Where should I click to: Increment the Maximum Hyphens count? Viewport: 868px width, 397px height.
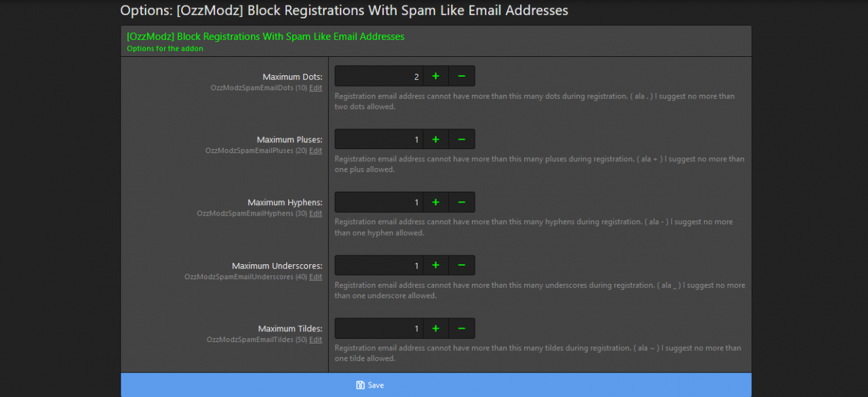(435, 203)
